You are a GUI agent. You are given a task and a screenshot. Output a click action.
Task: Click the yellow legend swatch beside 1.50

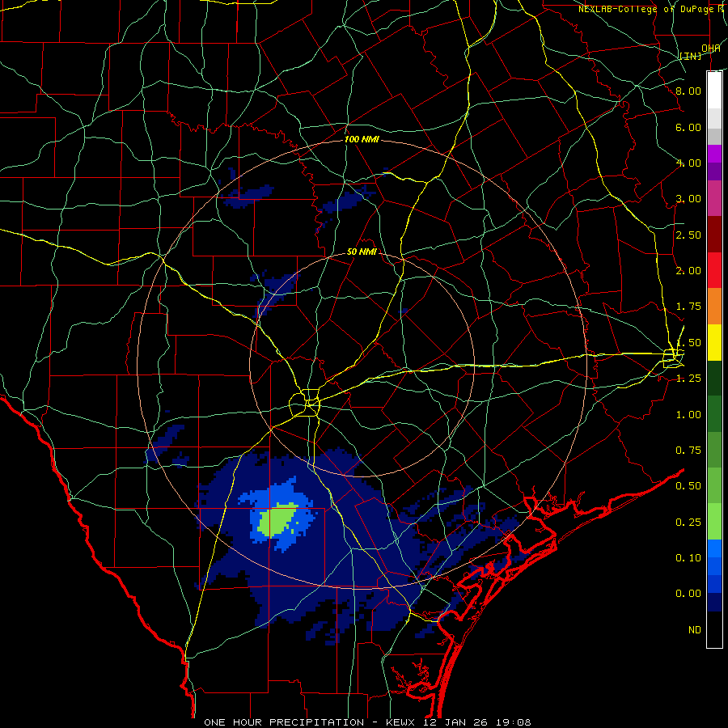tap(714, 342)
